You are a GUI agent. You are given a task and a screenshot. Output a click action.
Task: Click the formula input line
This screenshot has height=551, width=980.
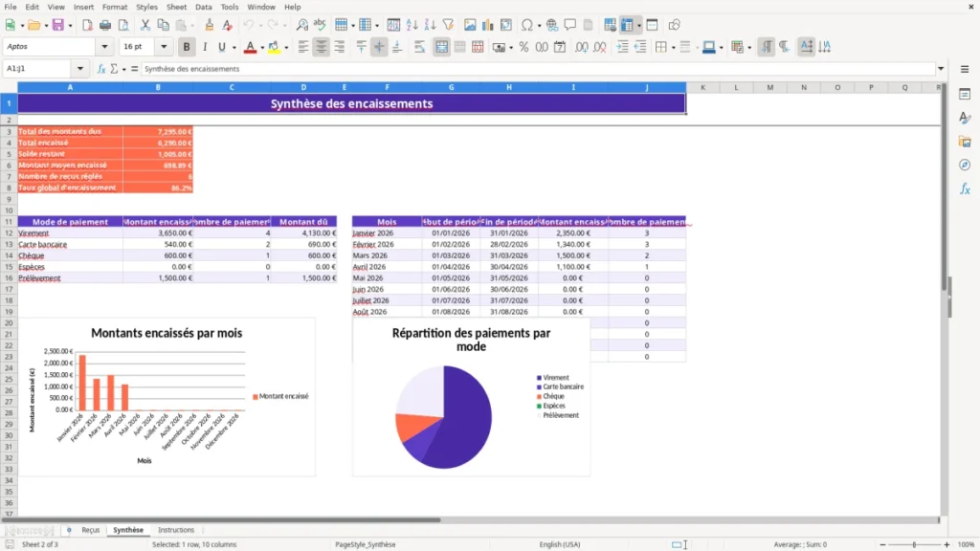(538, 69)
